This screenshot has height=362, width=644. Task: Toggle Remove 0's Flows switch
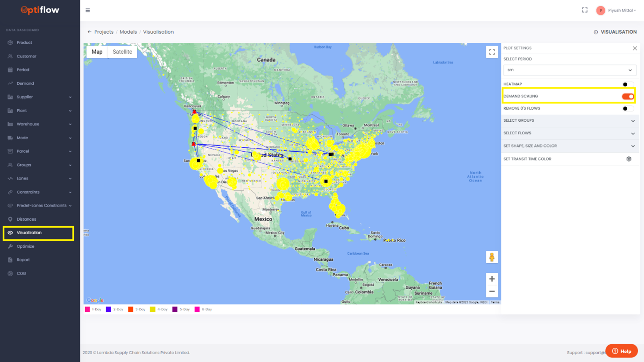[628, 109]
